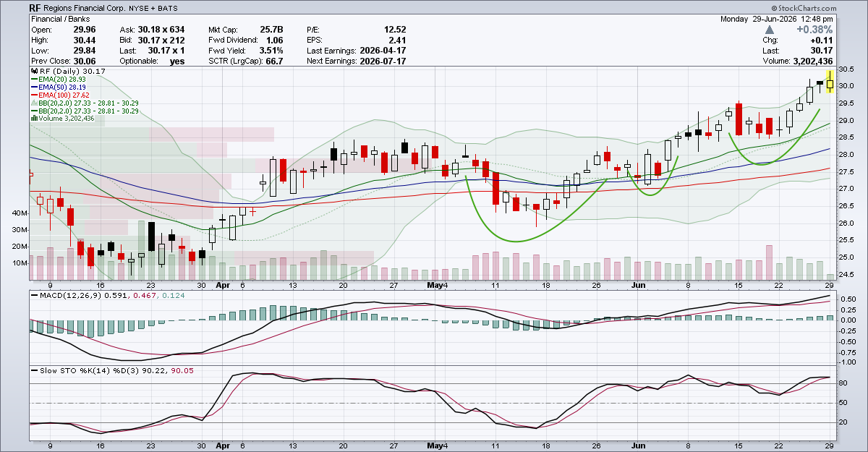Click the SCTR (LrgCap) value 66.7
Image resolution: width=868 pixels, height=452 pixels.
click(274, 62)
